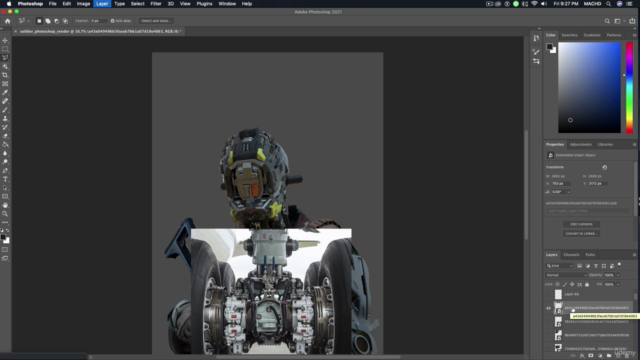Viewport: 640px width, 360px height.
Task: Select the Move tool
Action: [5, 40]
